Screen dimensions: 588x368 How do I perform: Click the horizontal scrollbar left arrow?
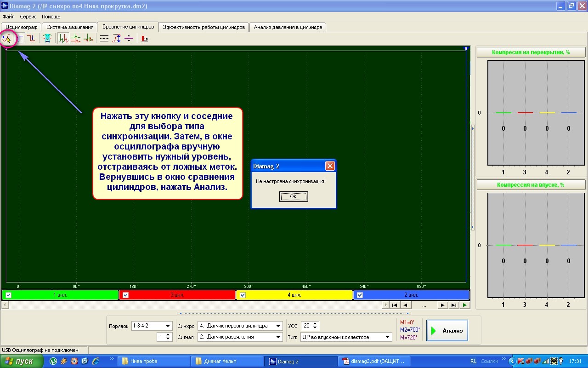(5, 305)
